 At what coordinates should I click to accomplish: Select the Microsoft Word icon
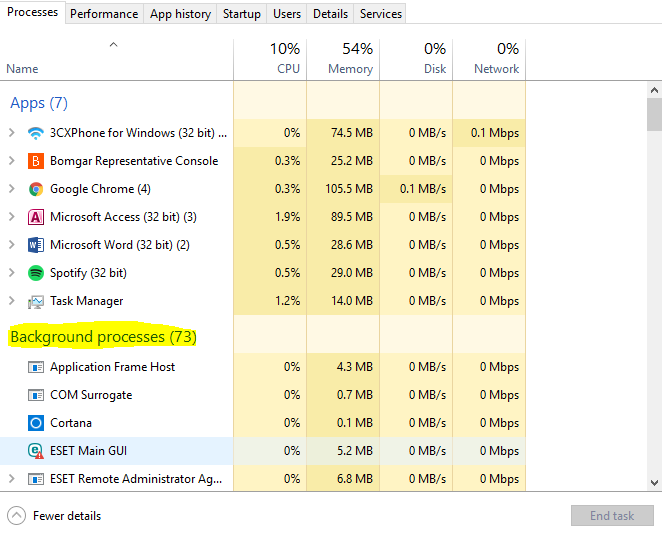[36, 245]
